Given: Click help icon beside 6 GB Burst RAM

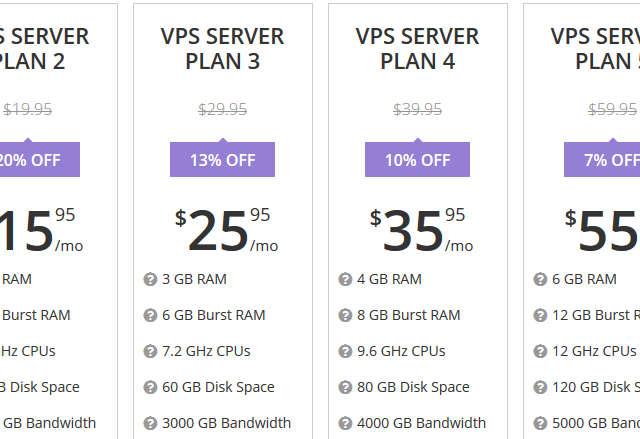Looking at the screenshot, I should pos(150,315).
